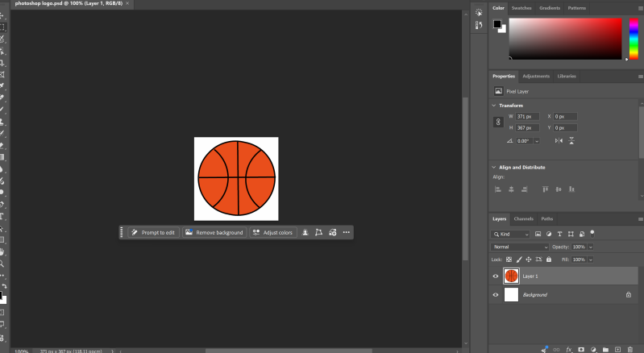Click the add layer mask icon

click(x=581, y=349)
